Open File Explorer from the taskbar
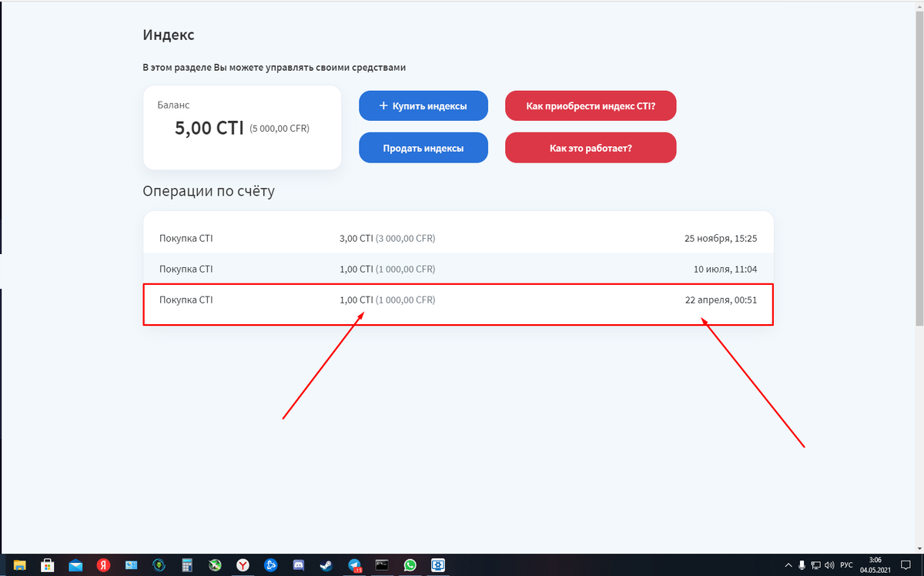Image resolution: width=924 pixels, height=576 pixels. coord(20,565)
